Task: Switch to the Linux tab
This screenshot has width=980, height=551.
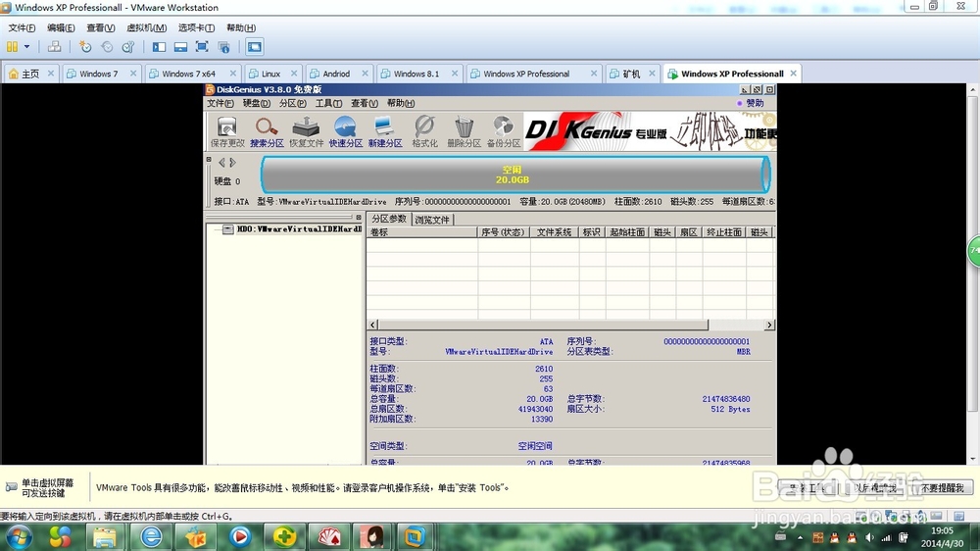Action: tap(270, 74)
